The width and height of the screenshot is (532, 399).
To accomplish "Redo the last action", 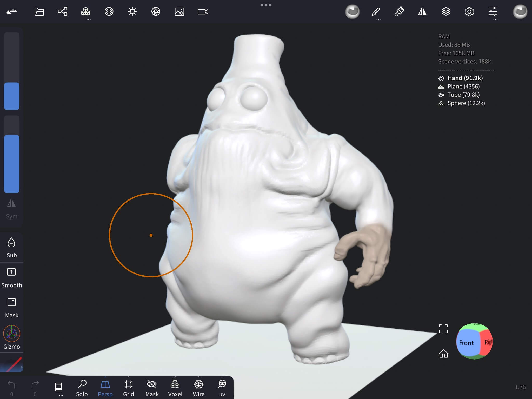I will tap(35, 388).
